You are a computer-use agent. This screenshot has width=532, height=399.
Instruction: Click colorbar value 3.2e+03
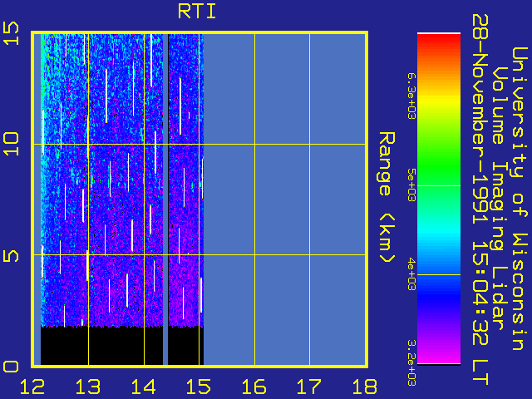coord(411,363)
